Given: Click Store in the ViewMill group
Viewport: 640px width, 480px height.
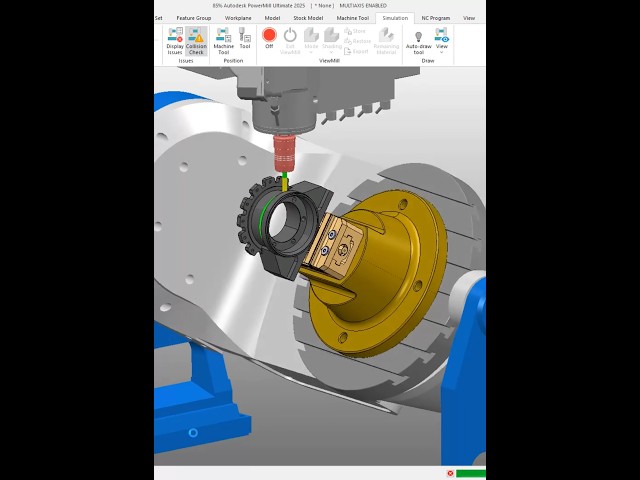Looking at the screenshot, I should tap(355, 31).
